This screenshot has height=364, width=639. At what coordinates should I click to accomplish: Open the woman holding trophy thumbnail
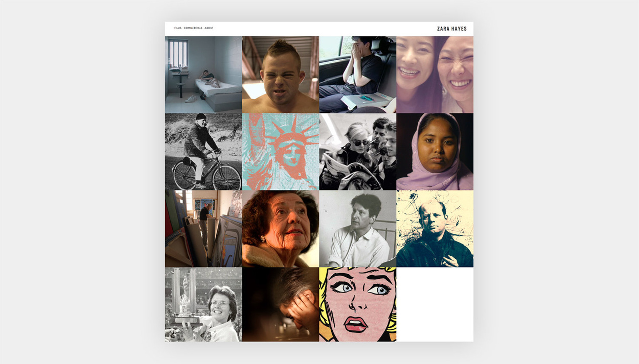[203, 304]
